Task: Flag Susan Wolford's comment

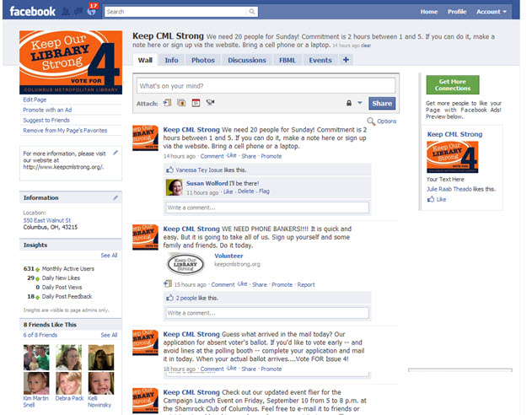Action: point(264,191)
